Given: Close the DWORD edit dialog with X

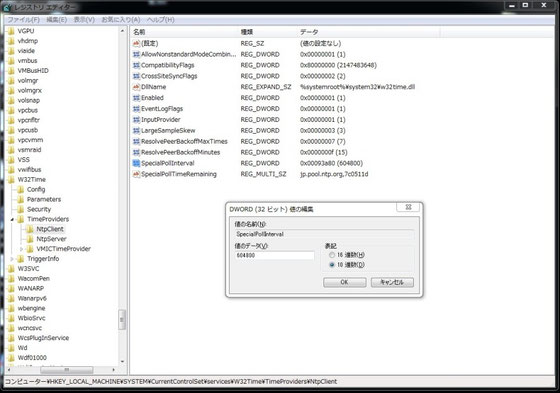Looking at the screenshot, I should (408, 207).
